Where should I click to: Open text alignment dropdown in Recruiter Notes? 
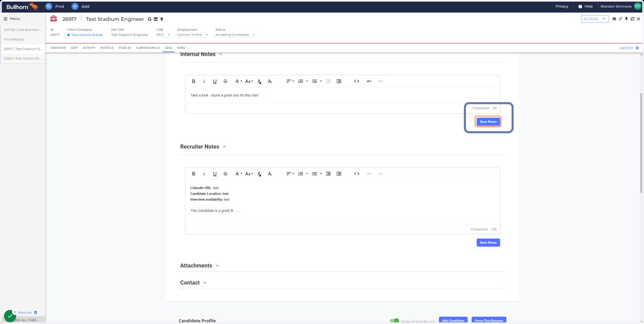[290, 174]
